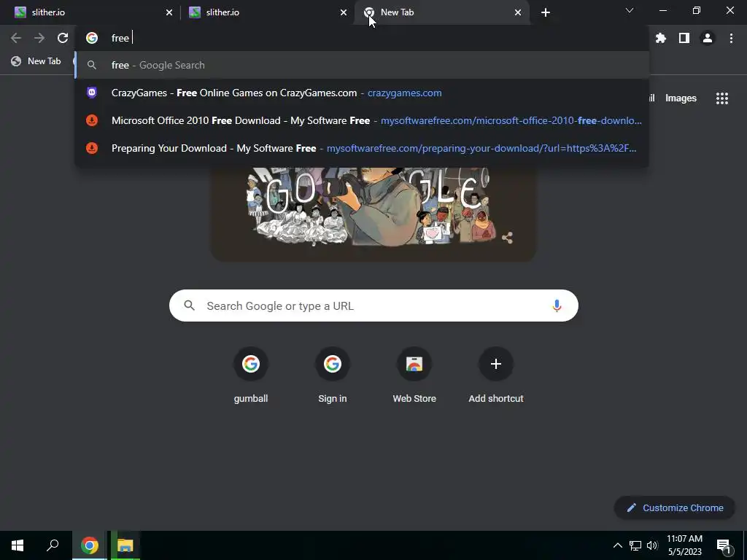Go back to previous page
Viewport: 747px width, 560px height.
16,38
